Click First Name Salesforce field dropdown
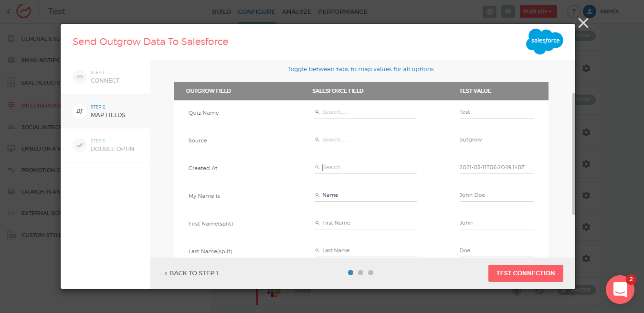The image size is (644, 313). [x=366, y=223]
